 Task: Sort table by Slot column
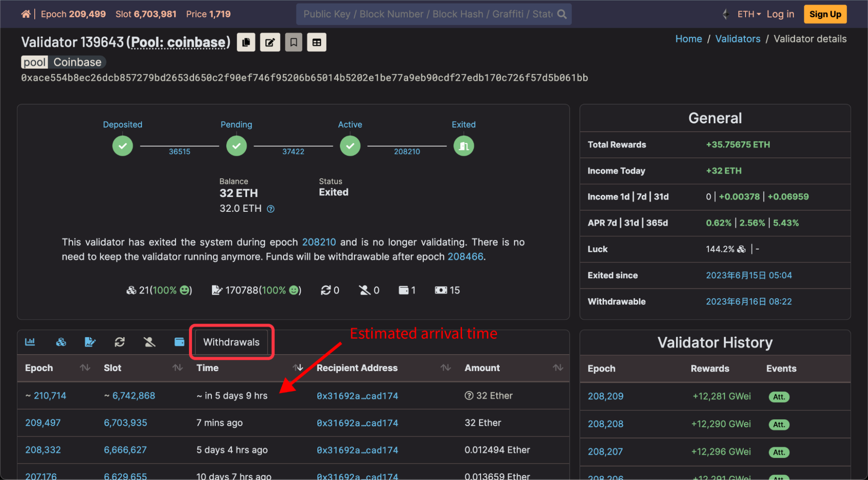pos(177,368)
